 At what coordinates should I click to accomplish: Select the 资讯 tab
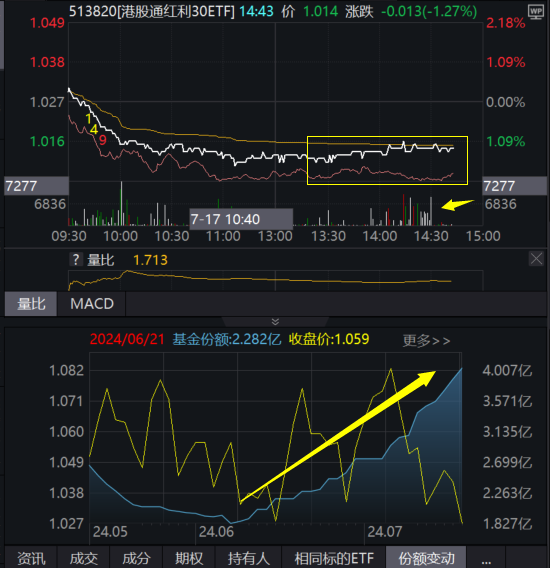[x=31, y=558]
